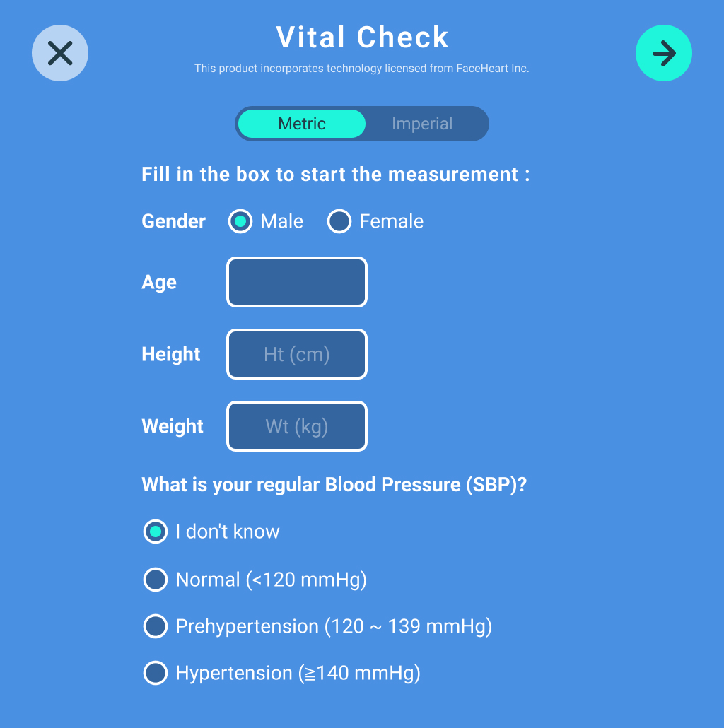Switch to Metric units
Image resolution: width=724 pixels, height=728 pixels.
point(302,124)
